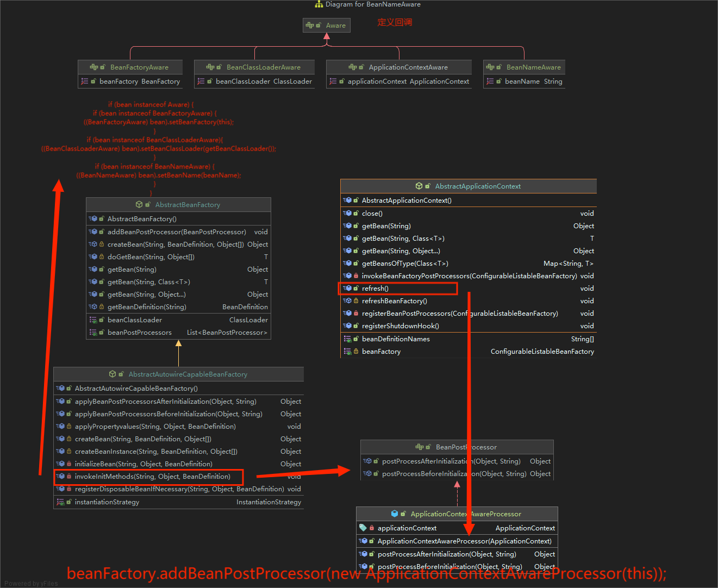Screen dimensions: 718x588
Task: Click the registerBeanPostProcessors method row
Action: point(469,313)
